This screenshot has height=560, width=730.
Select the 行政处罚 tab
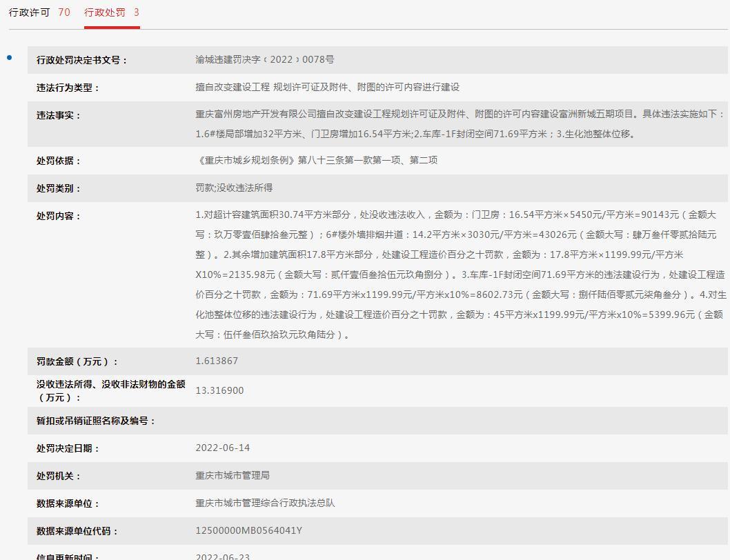coord(112,12)
